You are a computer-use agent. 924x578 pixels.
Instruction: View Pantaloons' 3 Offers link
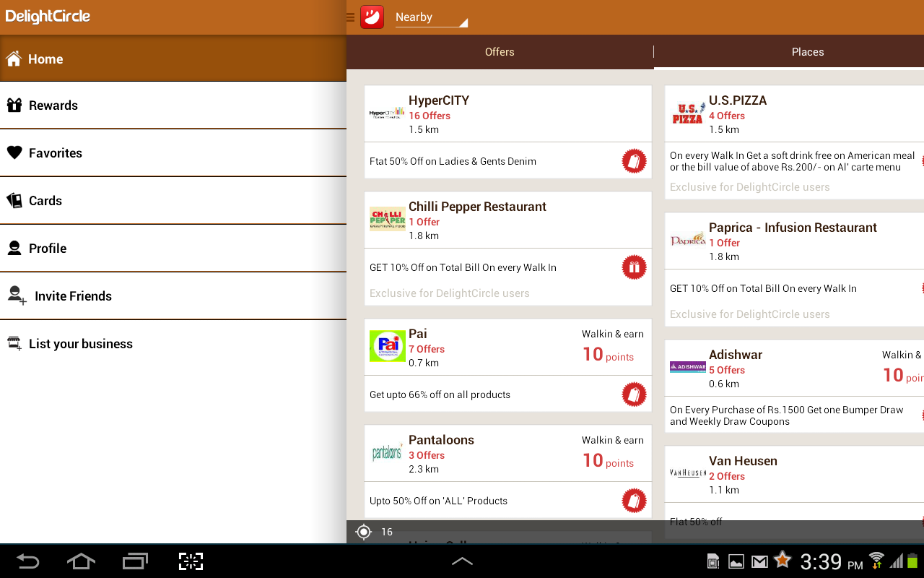click(427, 455)
